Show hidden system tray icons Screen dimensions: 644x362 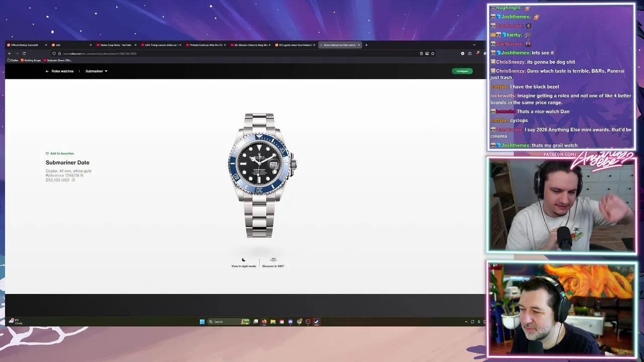(x=466, y=322)
